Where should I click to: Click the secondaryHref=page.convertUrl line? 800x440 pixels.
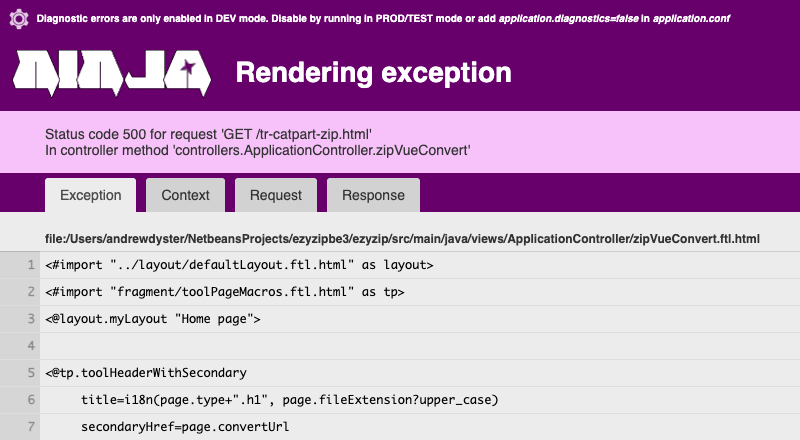[x=185, y=427]
